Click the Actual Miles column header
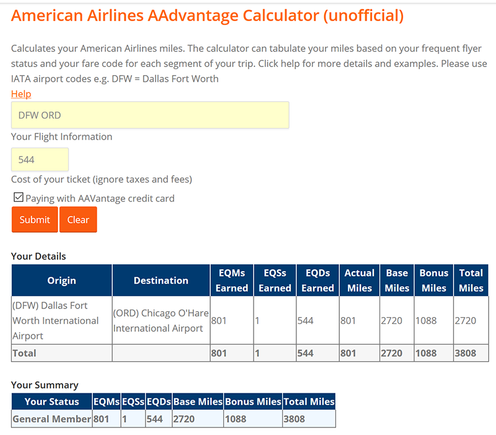 359,280
